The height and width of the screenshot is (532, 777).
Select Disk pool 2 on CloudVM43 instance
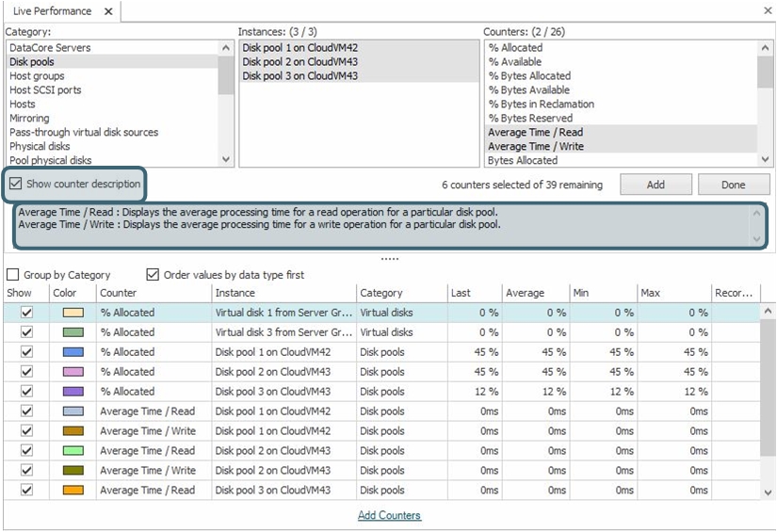click(x=299, y=62)
